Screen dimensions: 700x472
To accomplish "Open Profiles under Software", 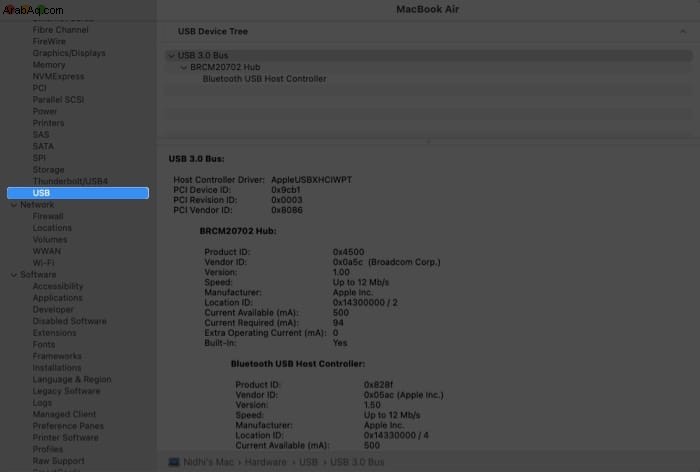I will coord(47,449).
